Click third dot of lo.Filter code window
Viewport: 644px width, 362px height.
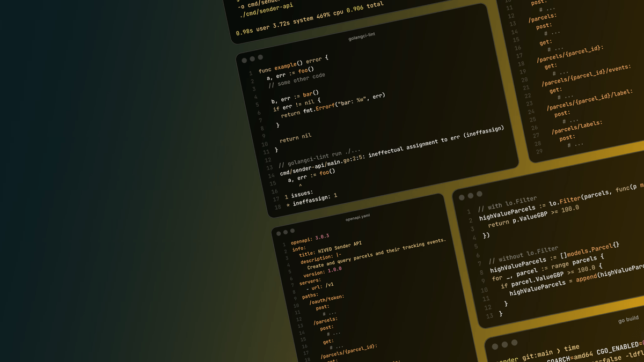479,194
